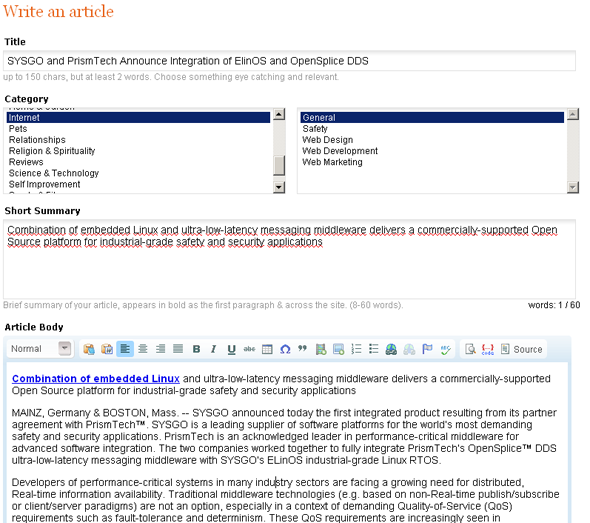Select the Internet category
The height and width of the screenshot is (523, 590).
click(138, 117)
